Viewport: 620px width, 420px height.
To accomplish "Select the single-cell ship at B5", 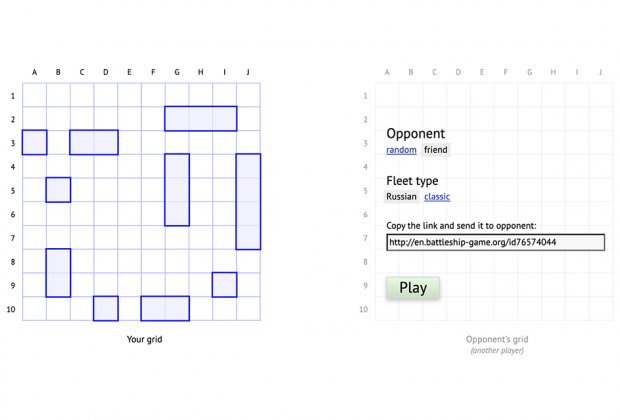I will pos(59,190).
